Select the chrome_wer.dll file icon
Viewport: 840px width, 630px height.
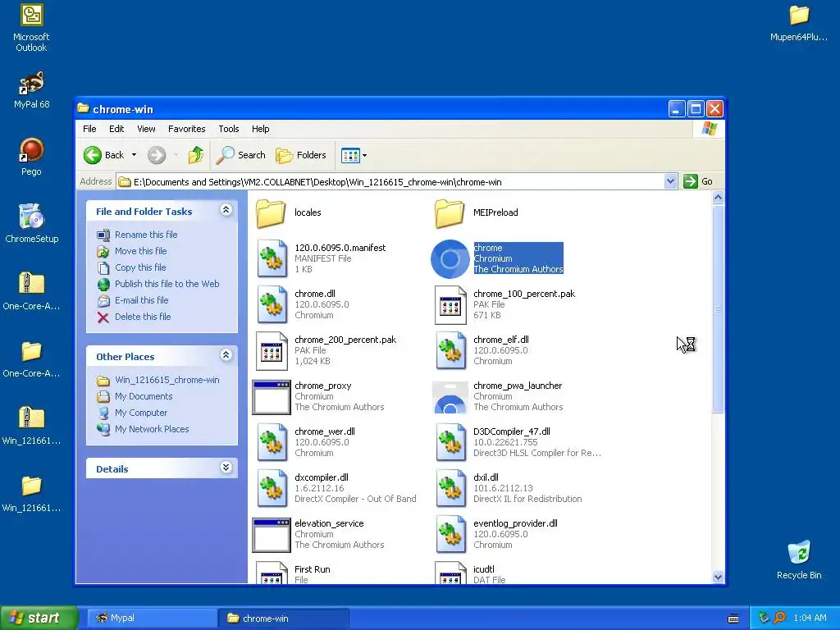coord(272,442)
